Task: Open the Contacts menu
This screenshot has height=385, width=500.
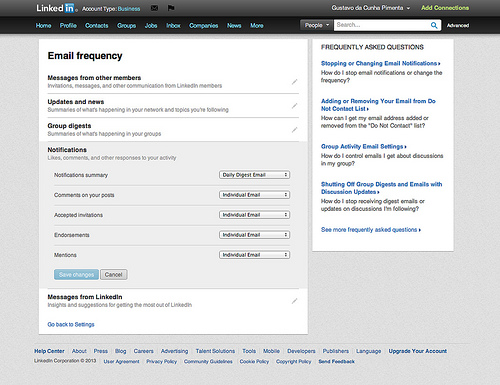Action: tap(97, 25)
